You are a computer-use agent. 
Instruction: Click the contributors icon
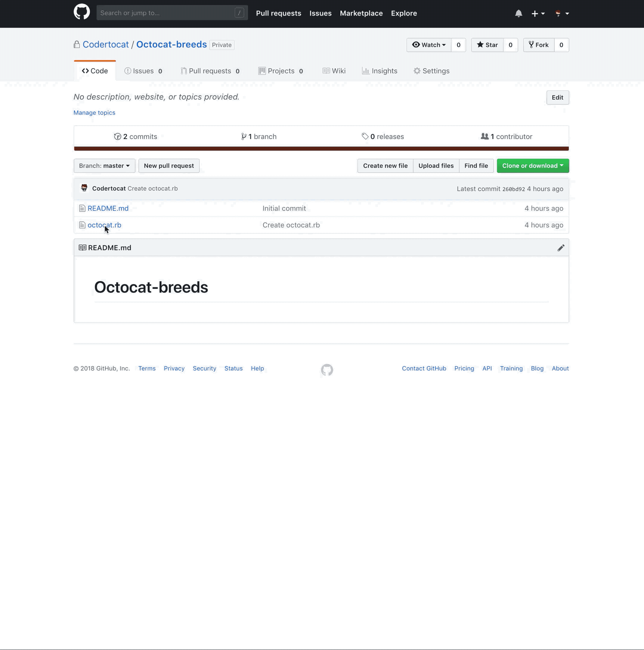point(484,136)
